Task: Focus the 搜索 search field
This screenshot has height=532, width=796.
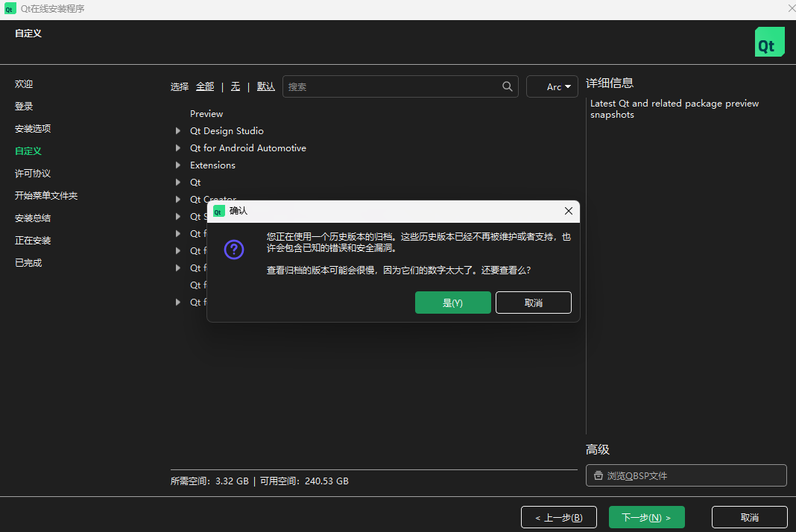Action: 400,86
